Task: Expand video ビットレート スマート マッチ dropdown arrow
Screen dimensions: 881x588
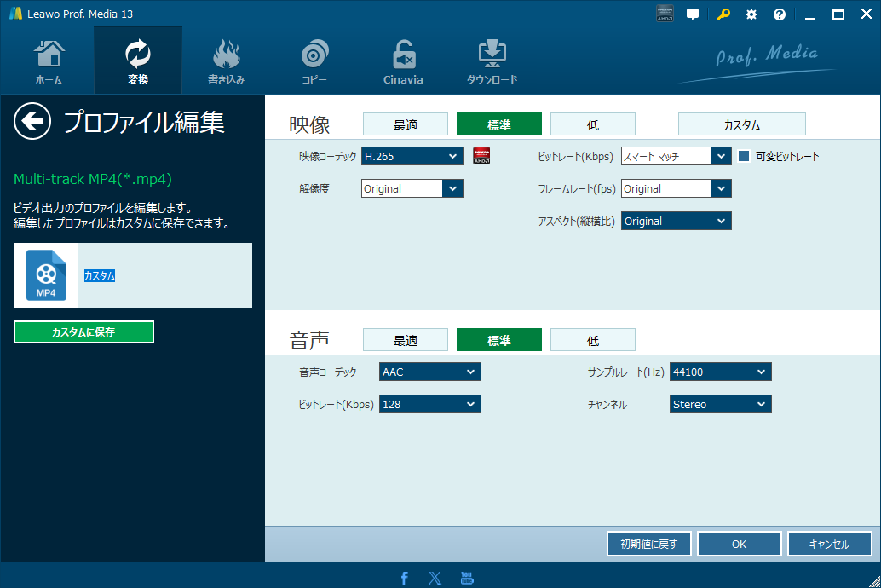Action: pyautogui.click(x=722, y=156)
